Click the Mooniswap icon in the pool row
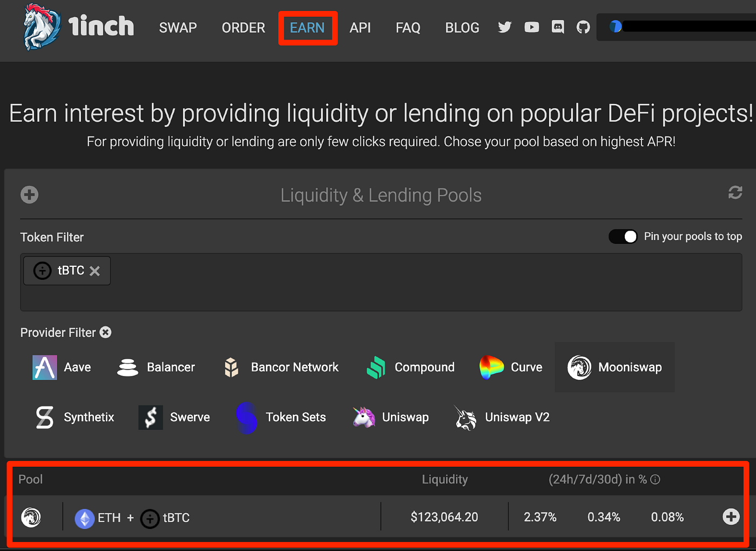The width and height of the screenshot is (756, 551). click(x=31, y=517)
